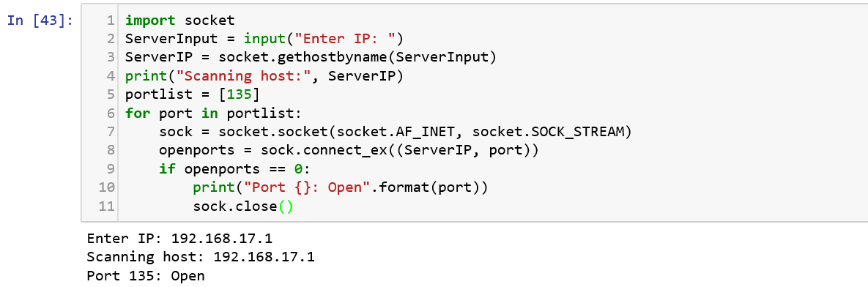The width and height of the screenshot is (868, 287).
Task: Click the for keyword on line 6
Action: tap(138, 113)
